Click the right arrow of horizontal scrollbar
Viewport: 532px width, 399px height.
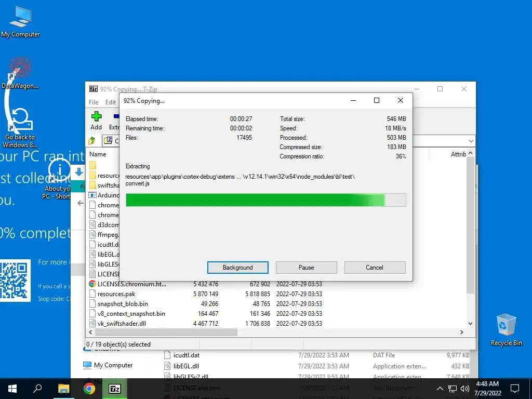(461, 332)
